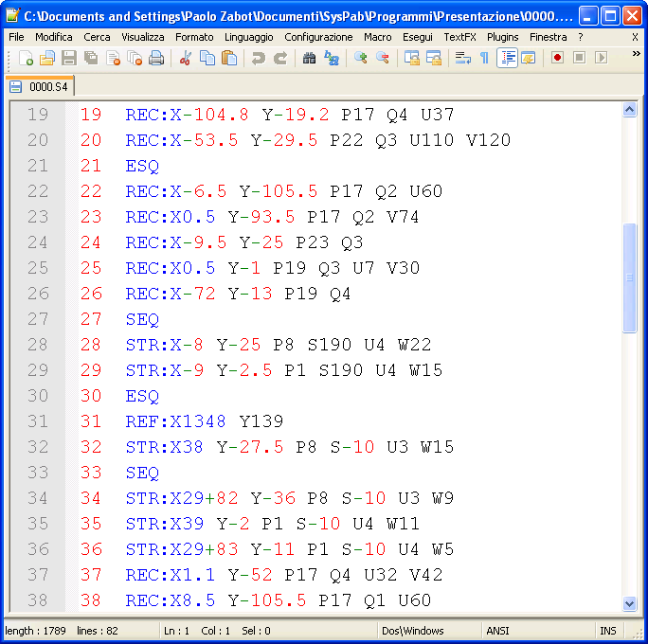Open the Finestra menu
Image resolution: width=648 pixels, height=644 pixels.
(548, 37)
